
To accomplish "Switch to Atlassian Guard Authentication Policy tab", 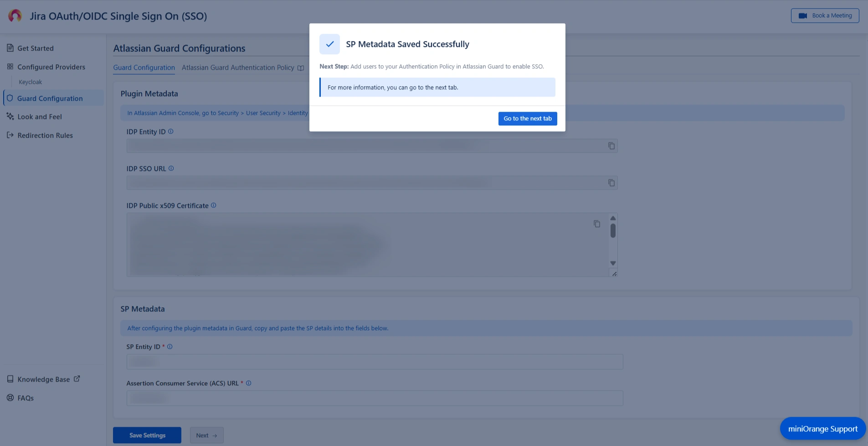I will [x=238, y=67].
